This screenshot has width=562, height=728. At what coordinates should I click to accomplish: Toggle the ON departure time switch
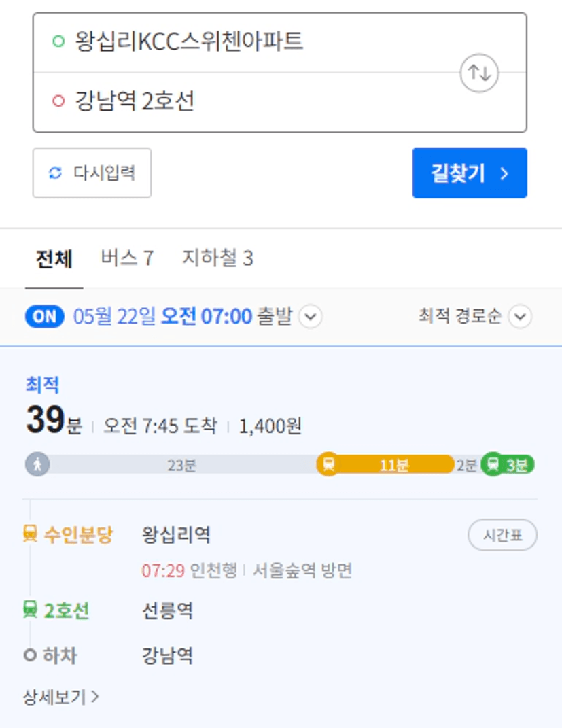click(x=45, y=317)
